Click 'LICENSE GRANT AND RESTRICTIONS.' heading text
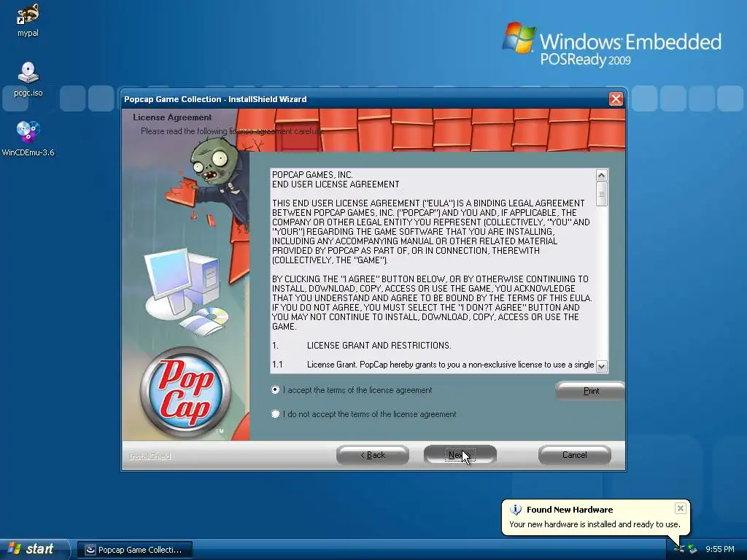 coord(379,345)
